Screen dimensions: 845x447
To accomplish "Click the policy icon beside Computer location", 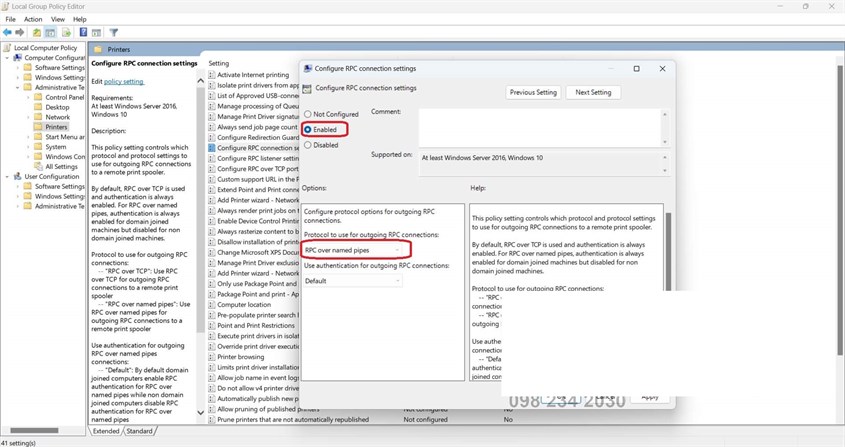I will pyautogui.click(x=212, y=305).
